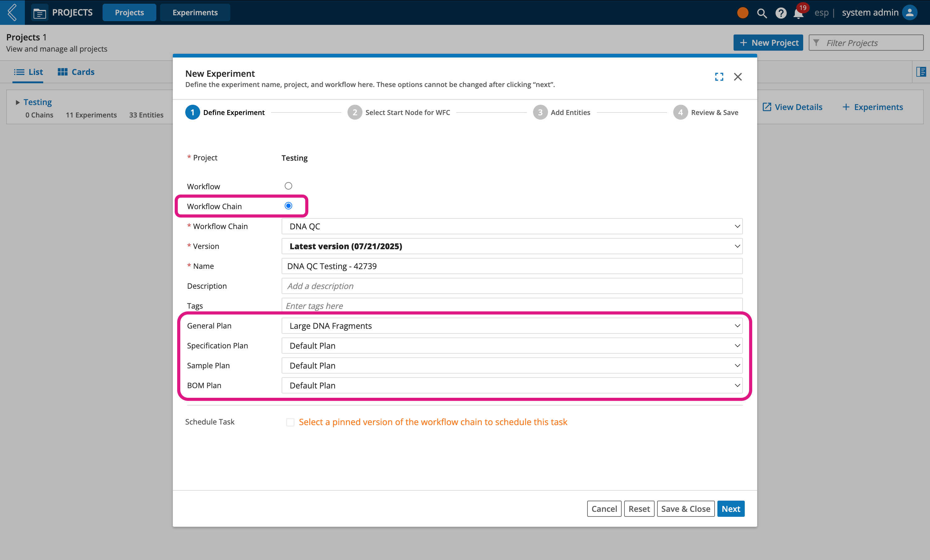Select the Workflow Chain radio button
930x560 pixels.
tap(288, 206)
